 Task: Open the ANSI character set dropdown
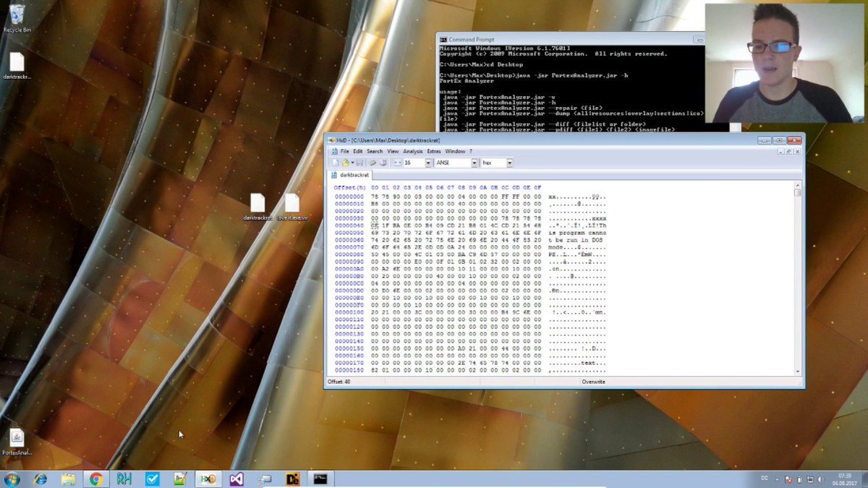[475, 163]
